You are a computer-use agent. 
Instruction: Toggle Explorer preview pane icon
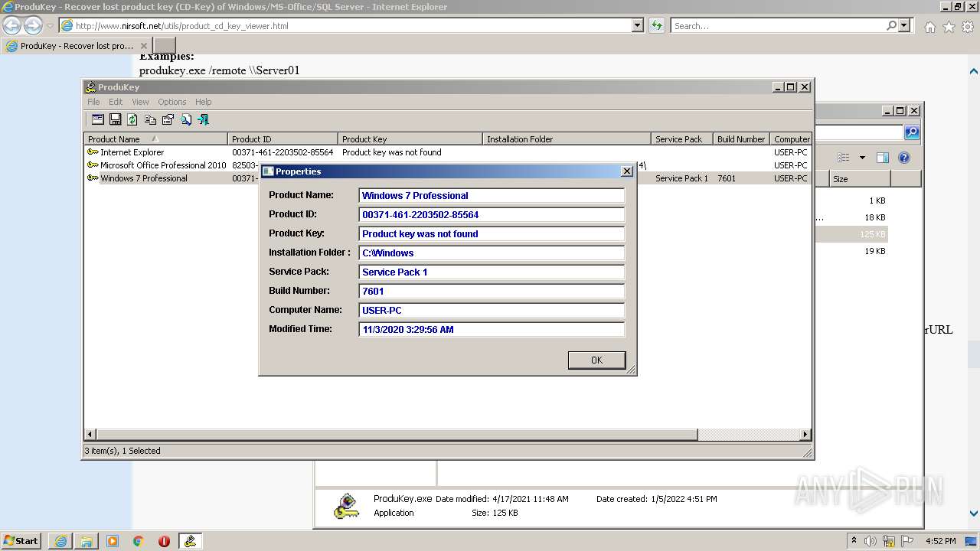tap(883, 158)
